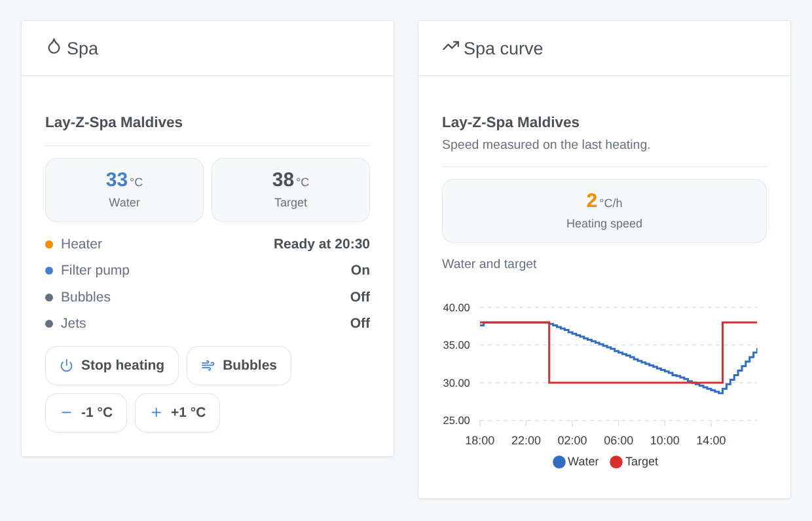Click the minus icon in -1 °C button
This screenshot has height=521, width=812.
click(x=66, y=412)
